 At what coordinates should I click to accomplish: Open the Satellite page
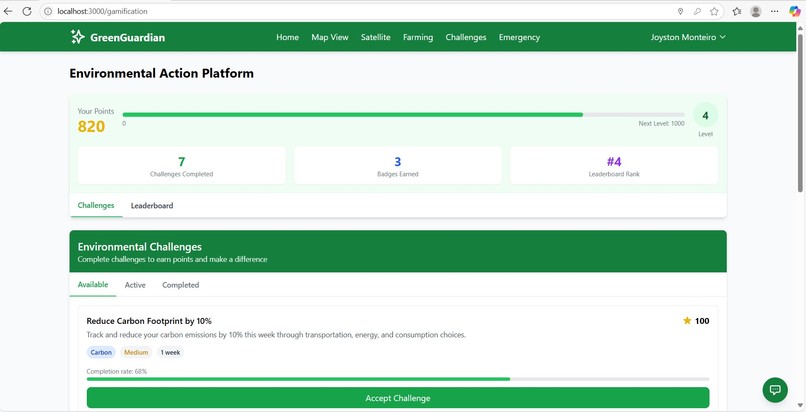(x=375, y=37)
